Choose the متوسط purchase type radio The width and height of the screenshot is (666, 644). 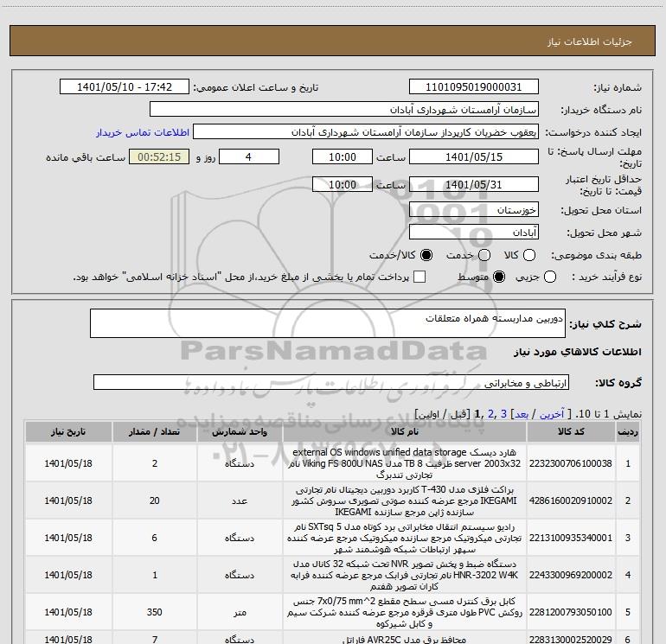[x=499, y=277]
